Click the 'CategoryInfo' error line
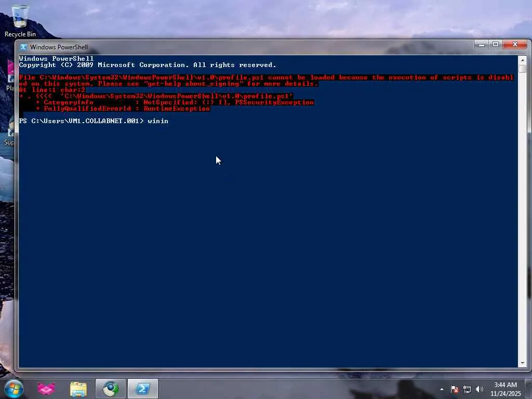The height and width of the screenshot is (399, 532). click(175, 102)
